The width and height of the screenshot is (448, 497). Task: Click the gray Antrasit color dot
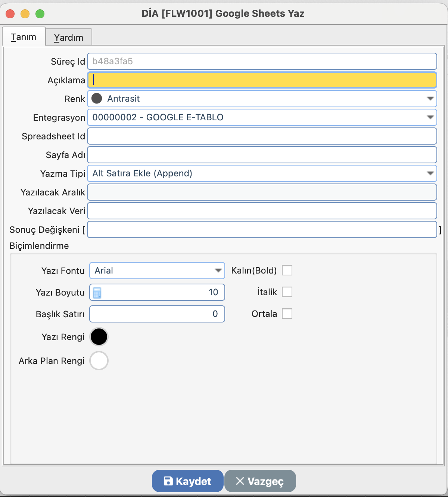coord(97,99)
